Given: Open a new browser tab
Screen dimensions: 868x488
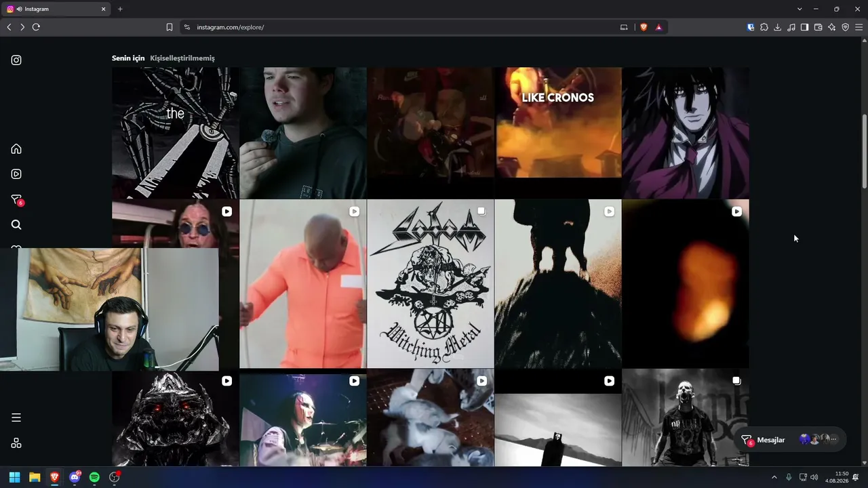Looking at the screenshot, I should (x=120, y=9).
